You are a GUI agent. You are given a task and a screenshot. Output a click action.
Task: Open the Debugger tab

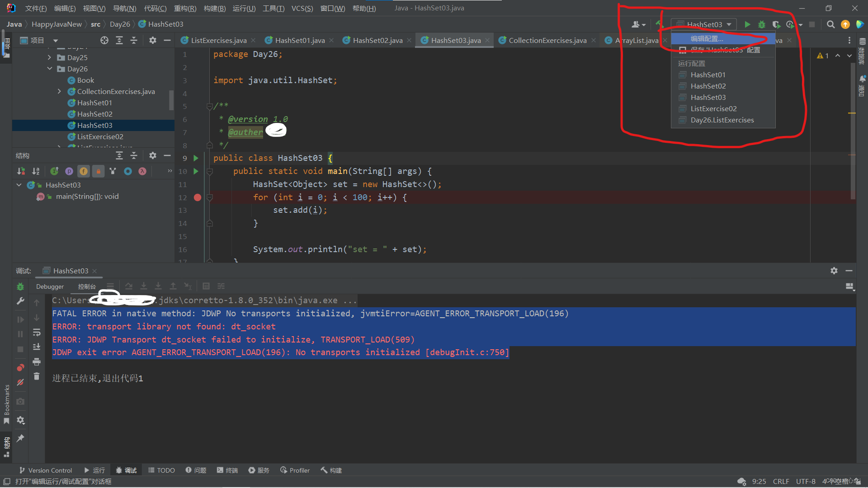pos(50,286)
